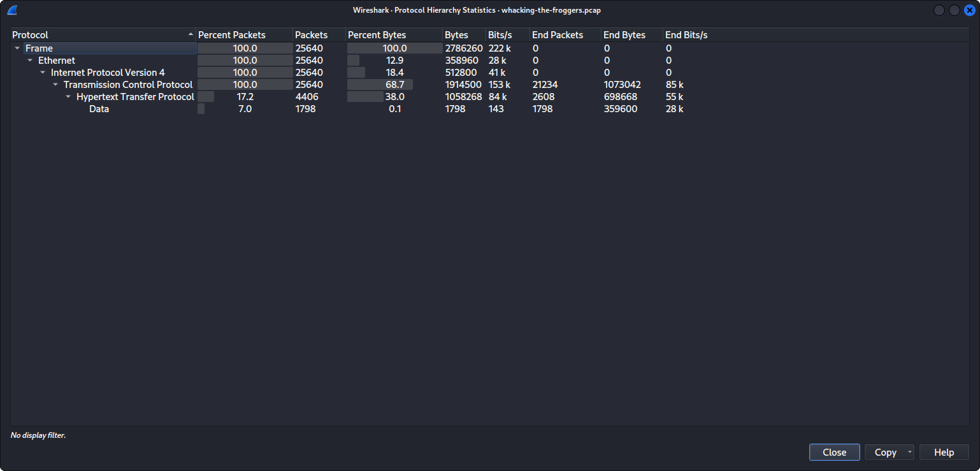Click the 143 bits/s value for Data

(x=496, y=109)
